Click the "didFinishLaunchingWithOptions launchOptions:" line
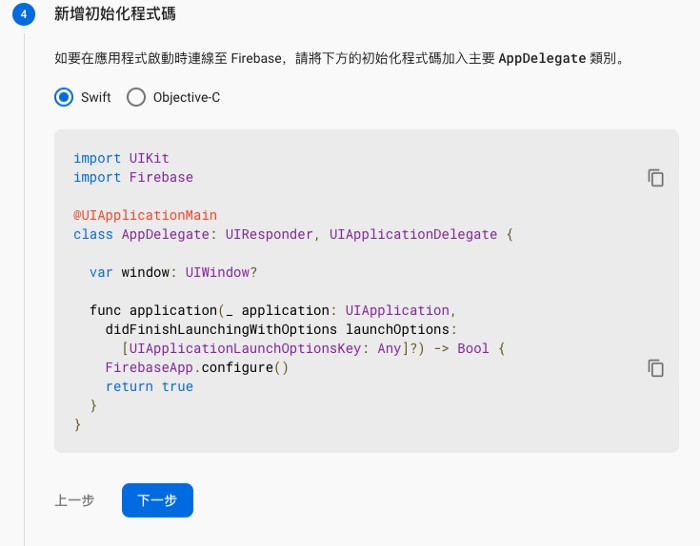700x546 pixels. [281, 329]
